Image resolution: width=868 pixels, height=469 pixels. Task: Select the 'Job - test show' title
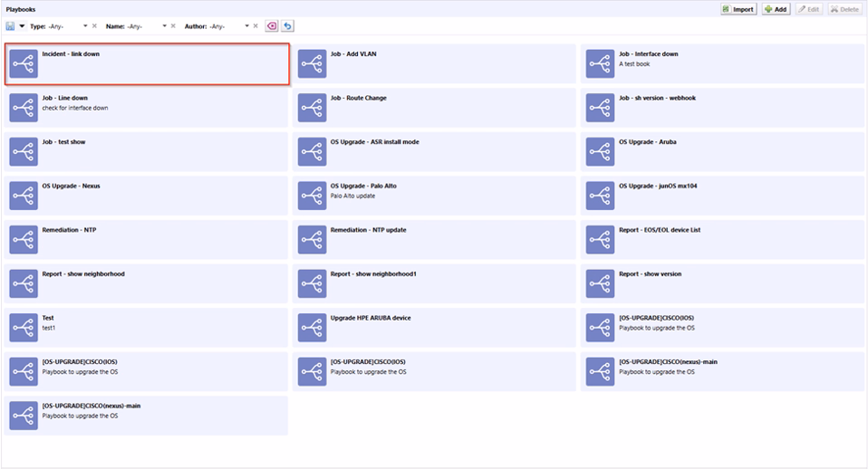[x=63, y=142]
